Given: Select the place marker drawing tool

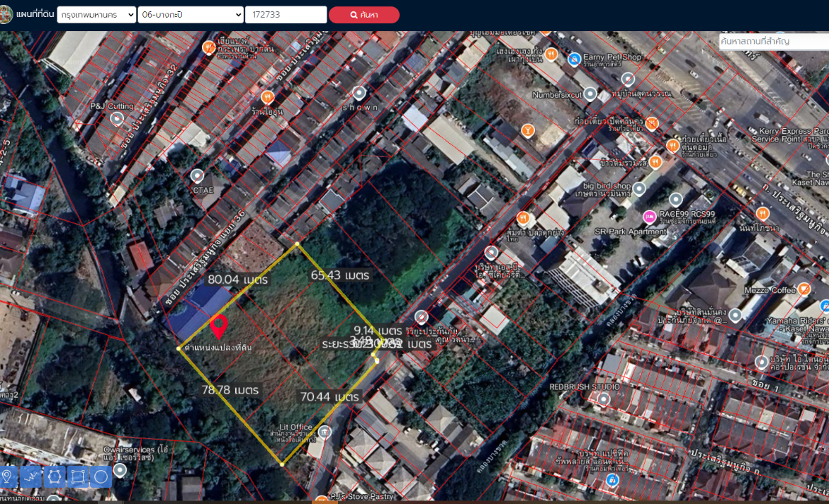Looking at the screenshot, I should (8, 477).
